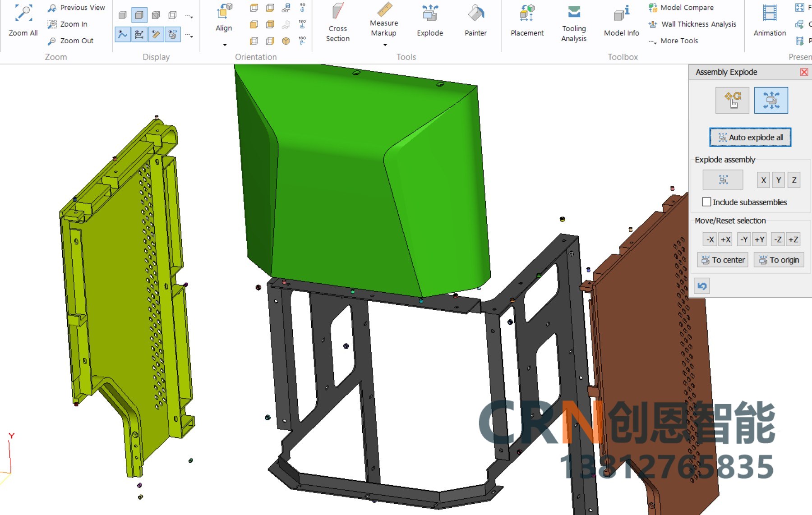
Task: Expand more display modes dropdown
Action: pos(189,16)
